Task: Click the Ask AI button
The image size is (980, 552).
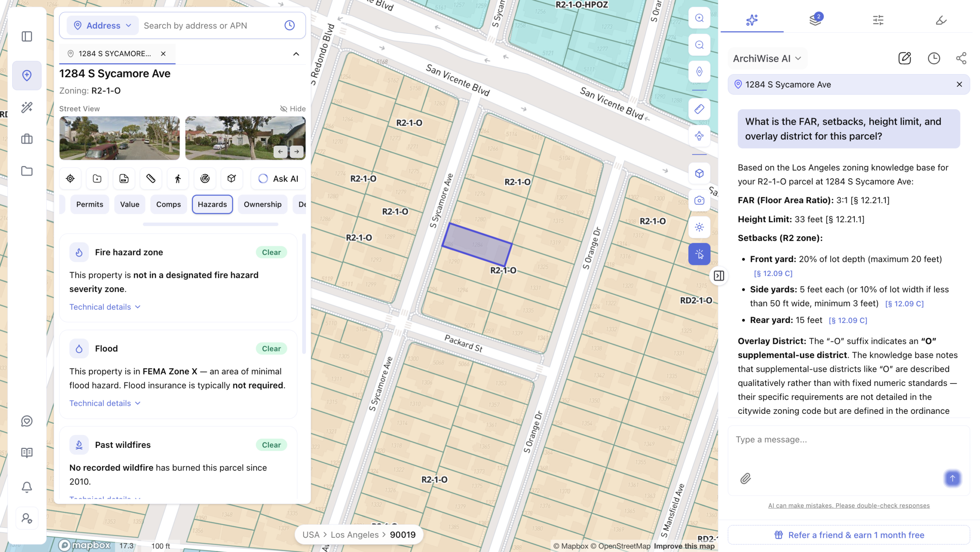Action: 278,178
